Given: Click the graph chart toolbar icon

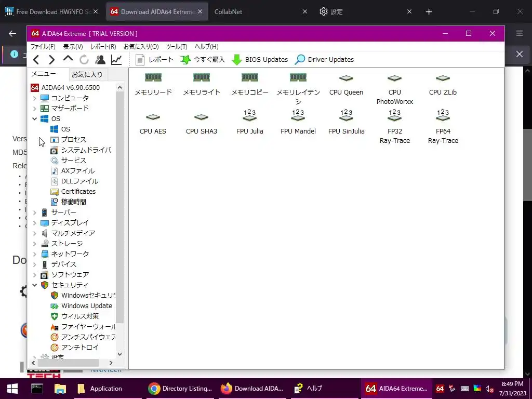Looking at the screenshot, I should 116,60.
